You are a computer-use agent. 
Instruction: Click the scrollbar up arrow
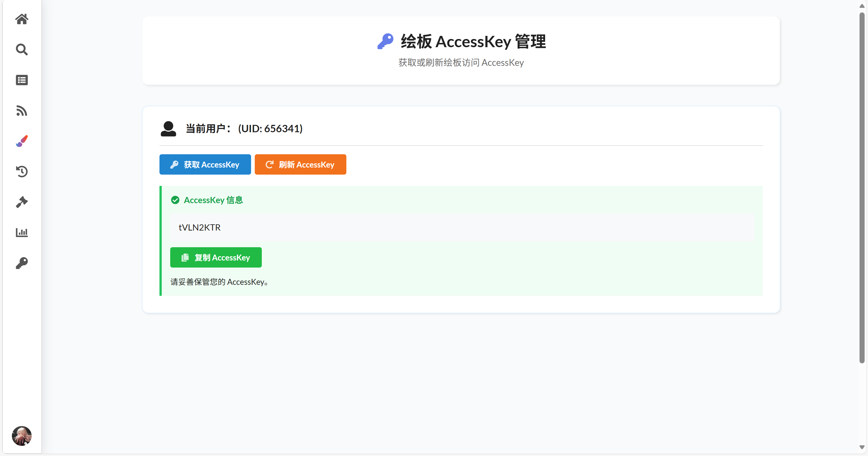pos(862,6)
